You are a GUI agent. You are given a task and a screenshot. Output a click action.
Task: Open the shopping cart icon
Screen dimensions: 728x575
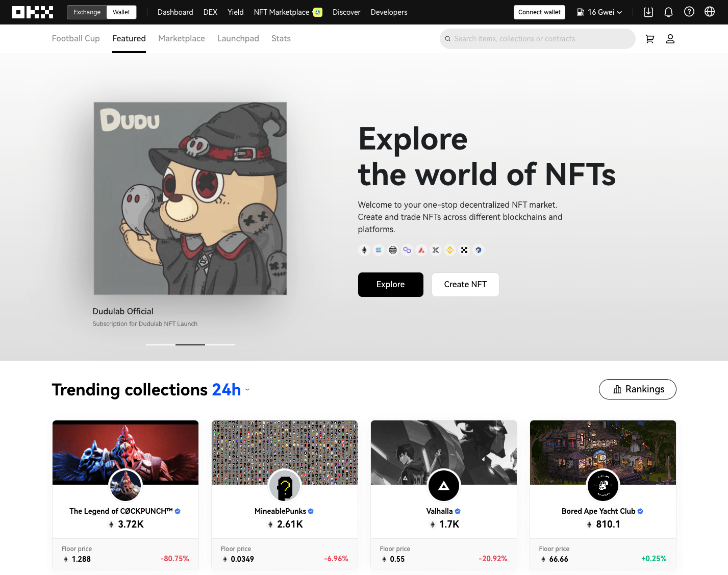coord(650,39)
